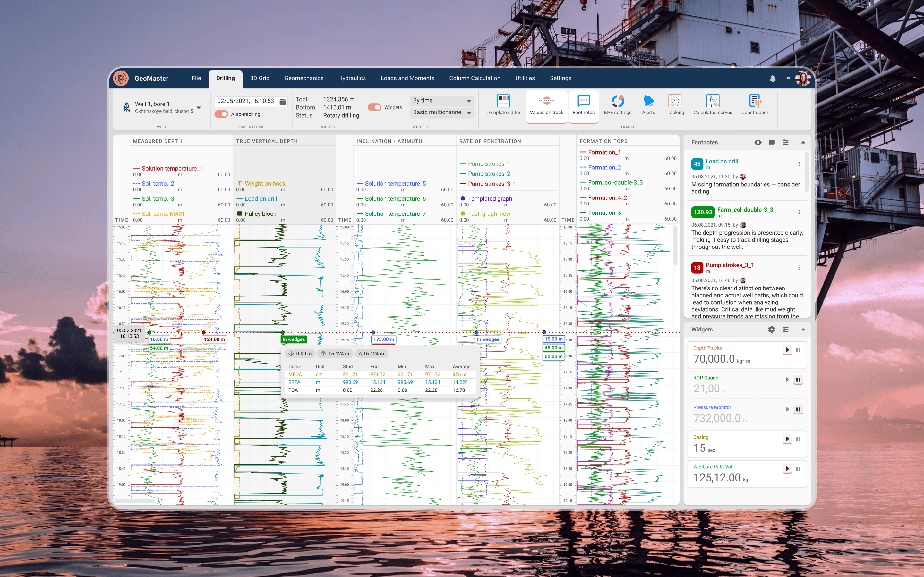
Task: Switch to the Geomechanics tab
Action: pos(304,78)
